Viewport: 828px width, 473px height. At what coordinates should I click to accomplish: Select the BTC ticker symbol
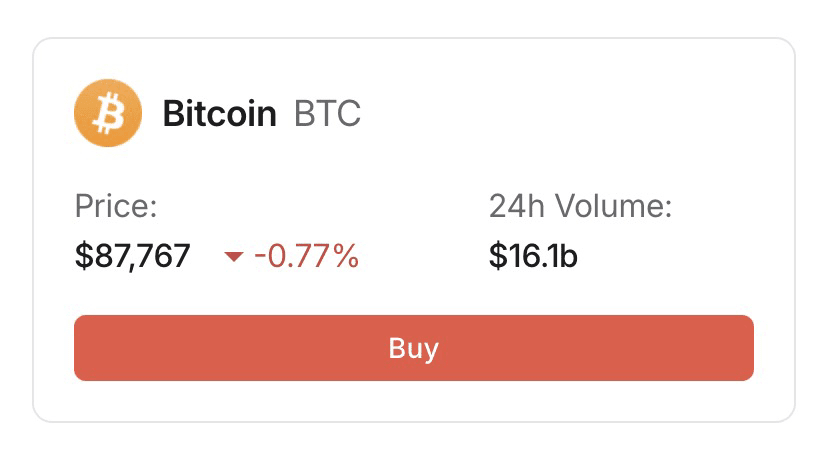pos(327,114)
